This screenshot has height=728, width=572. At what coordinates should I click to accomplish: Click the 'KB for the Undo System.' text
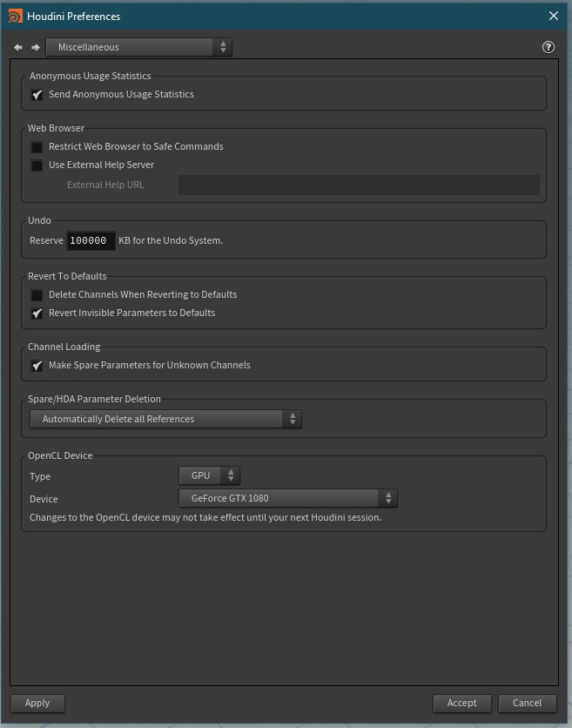171,240
